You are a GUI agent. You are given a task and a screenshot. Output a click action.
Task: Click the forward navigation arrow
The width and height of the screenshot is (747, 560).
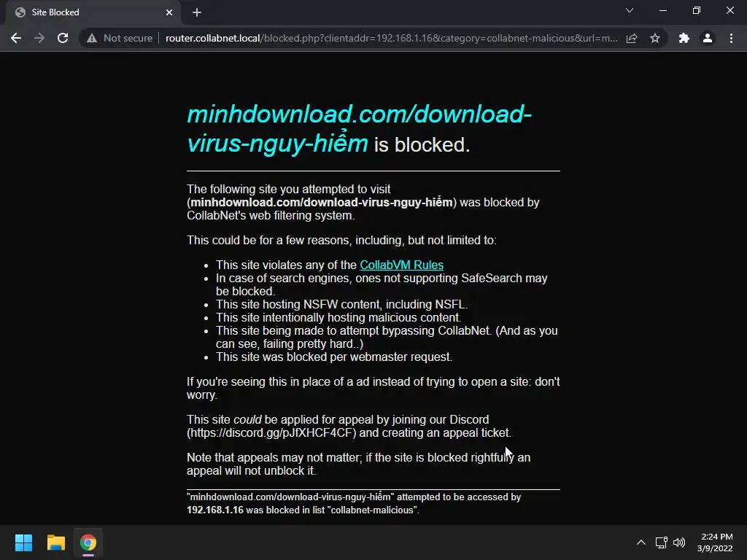(39, 38)
